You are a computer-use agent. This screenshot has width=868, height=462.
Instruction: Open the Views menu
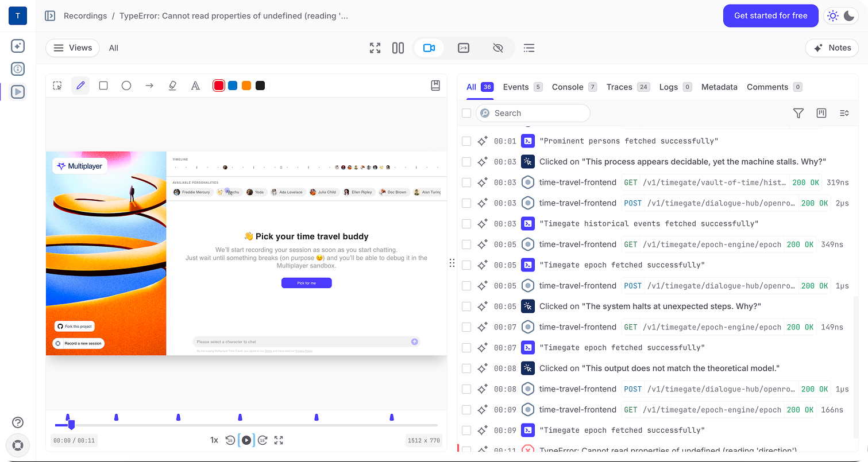coord(72,48)
